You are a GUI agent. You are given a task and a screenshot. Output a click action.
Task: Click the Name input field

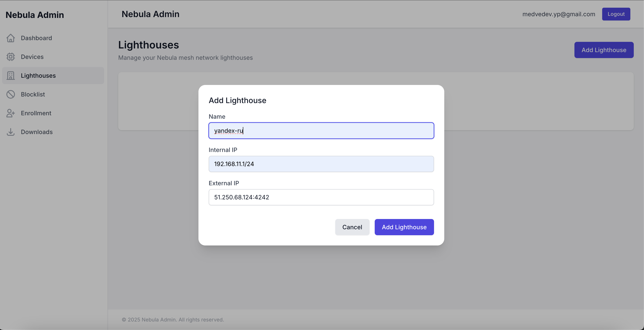pyautogui.click(x=321, y=130)
